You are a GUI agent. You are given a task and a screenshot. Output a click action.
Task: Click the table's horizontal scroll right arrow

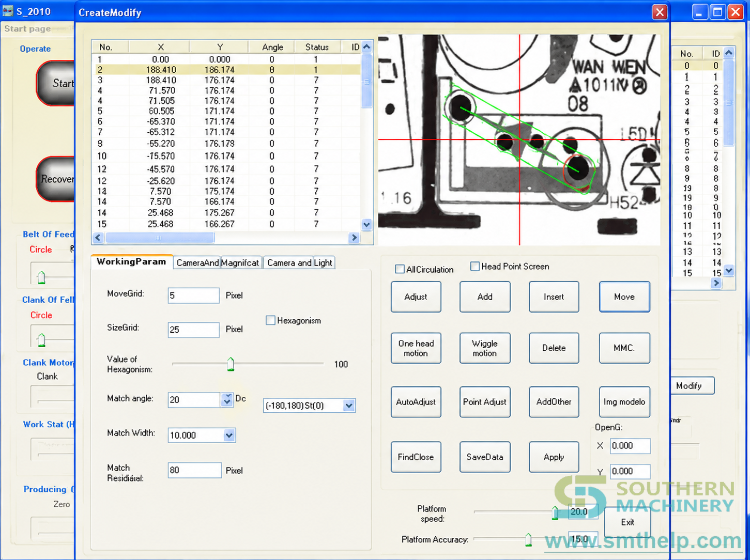pyautogui.click(x=354, y=238)
